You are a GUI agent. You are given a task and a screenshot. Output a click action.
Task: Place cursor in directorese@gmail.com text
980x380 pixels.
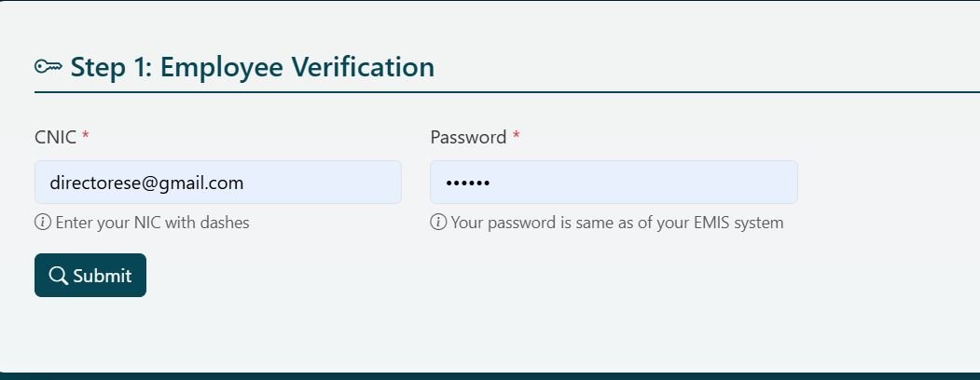[146, 183]
